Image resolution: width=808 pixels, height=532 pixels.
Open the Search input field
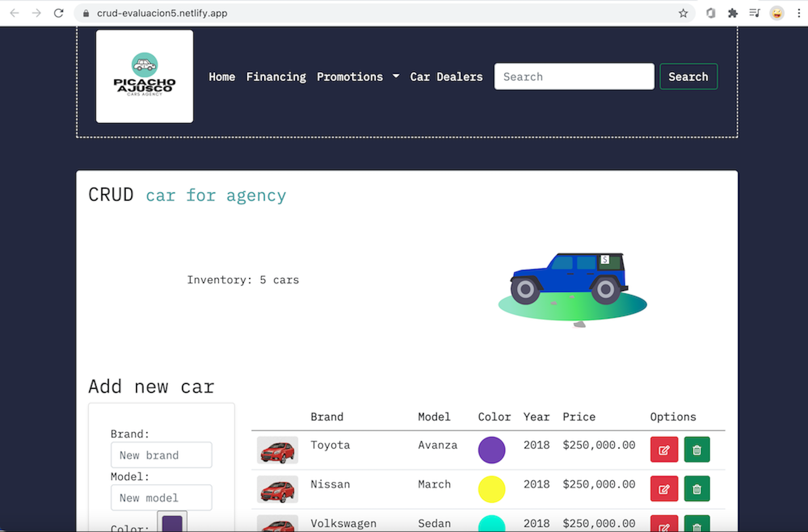tap(574, 76)
